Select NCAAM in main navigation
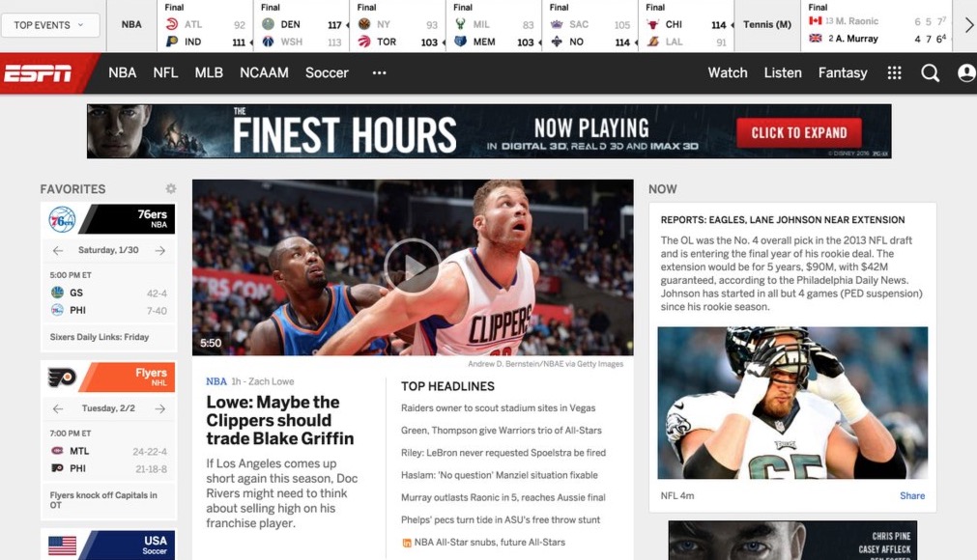The height and width of the screenshot is (560, 977). tap(264, 72)
